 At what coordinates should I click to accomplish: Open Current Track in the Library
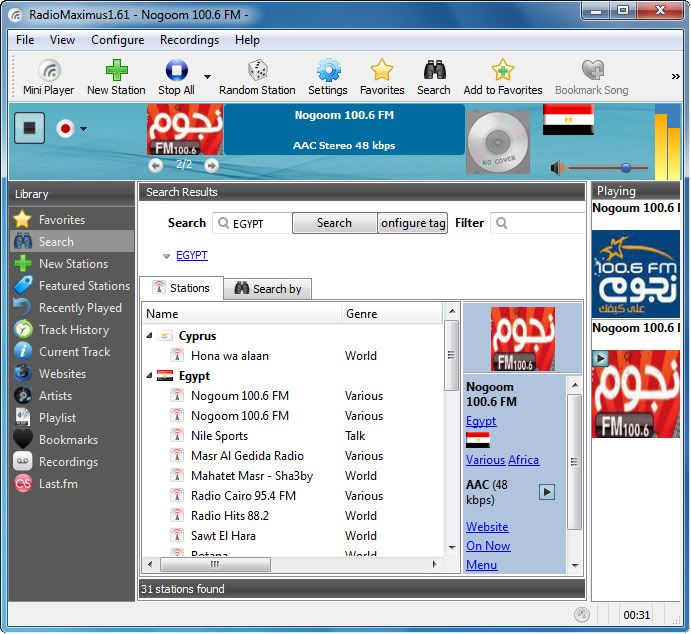(x=72, y=352)
